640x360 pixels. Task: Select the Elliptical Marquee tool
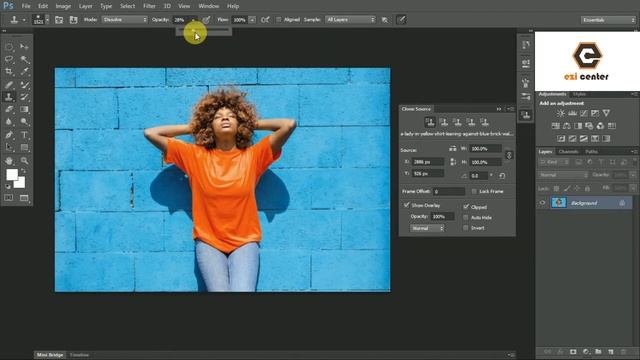tap(9, 47)
